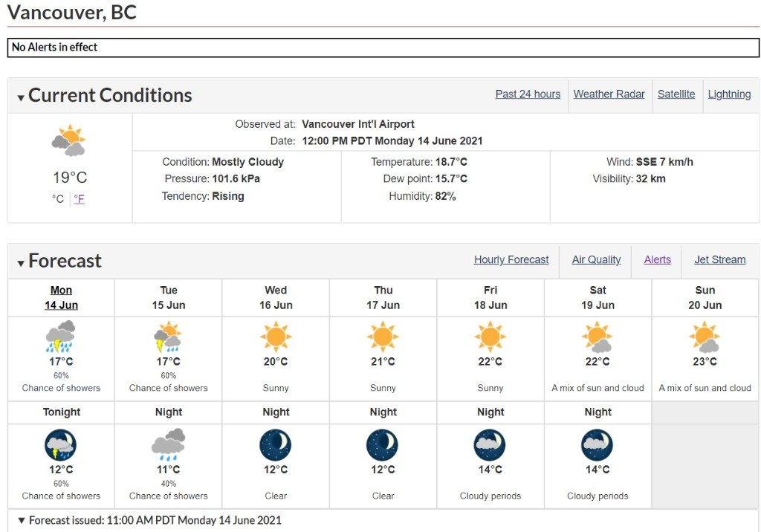Image resolution: width=761 pixels, height=532 pixels.
Task: Open the Weather Radar tab
Action: click(609, 94)
